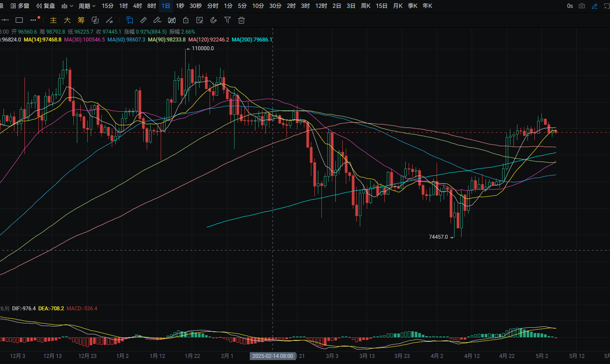The image size is (610, 364).
Task: Switch to the 2日 timeframe
Action: coord(337,6)
